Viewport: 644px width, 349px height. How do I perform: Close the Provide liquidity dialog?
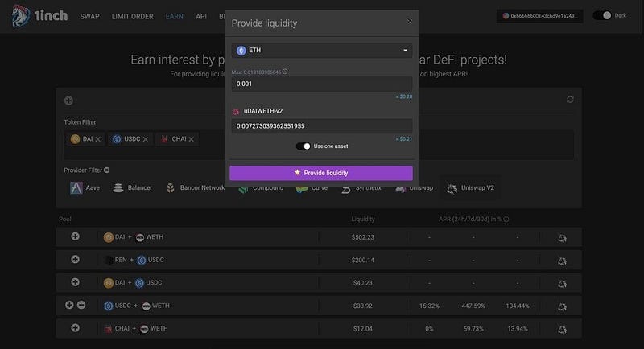[x=409, y=21]
